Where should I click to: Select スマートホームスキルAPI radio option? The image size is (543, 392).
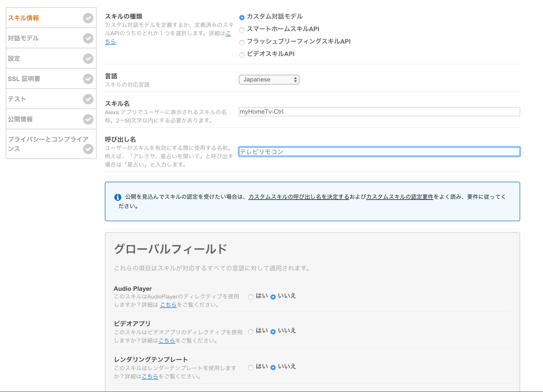[x=242, y=30]
